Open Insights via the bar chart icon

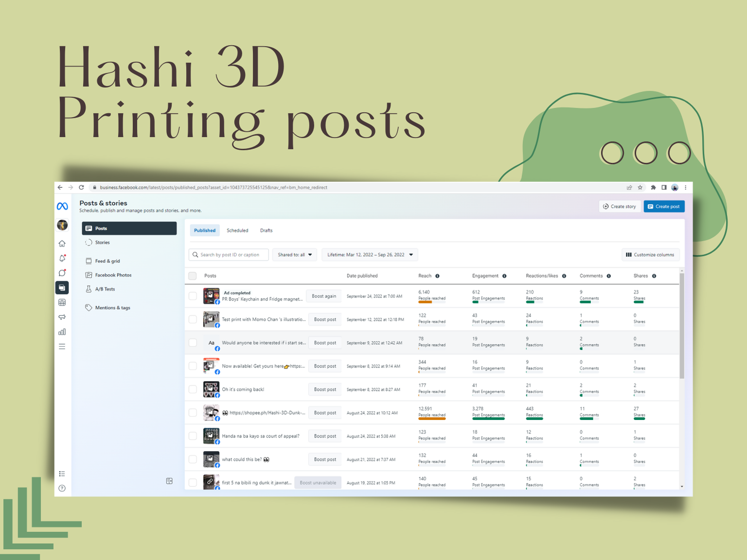point(62,332)
